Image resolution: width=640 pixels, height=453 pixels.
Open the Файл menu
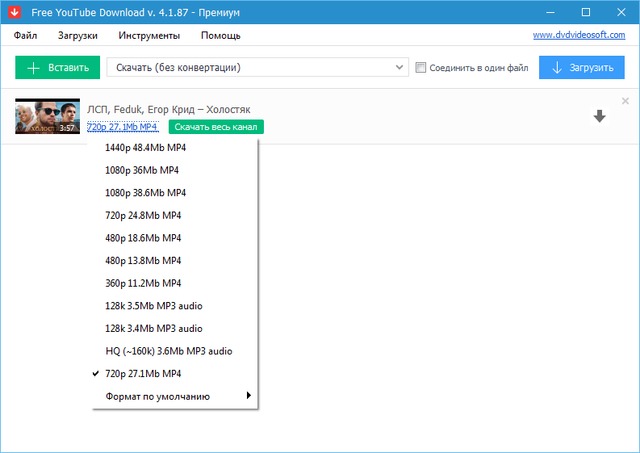25,36
